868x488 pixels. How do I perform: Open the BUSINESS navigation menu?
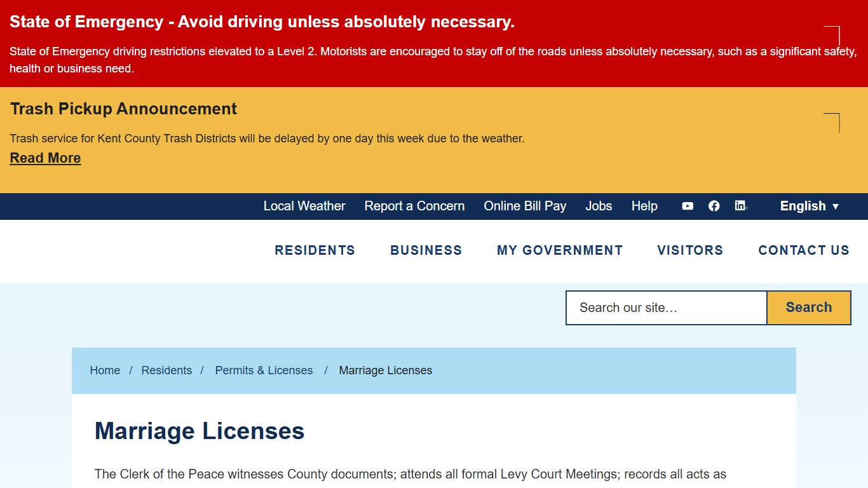click(426, 250)
